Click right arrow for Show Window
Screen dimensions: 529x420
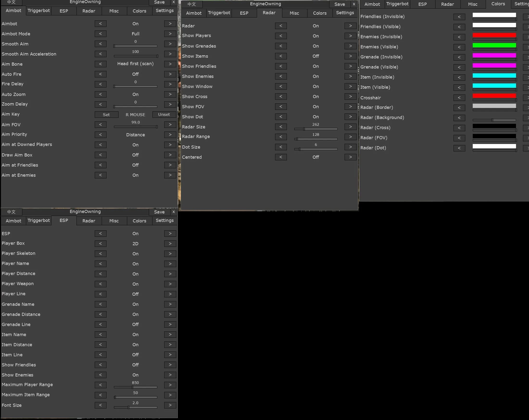pyautogui.click(x=350, y=86)
